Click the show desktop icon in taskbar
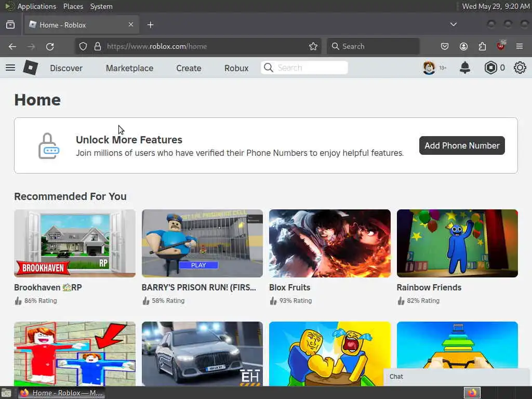This screenshot has width=532, height=399. click(6, 393)
